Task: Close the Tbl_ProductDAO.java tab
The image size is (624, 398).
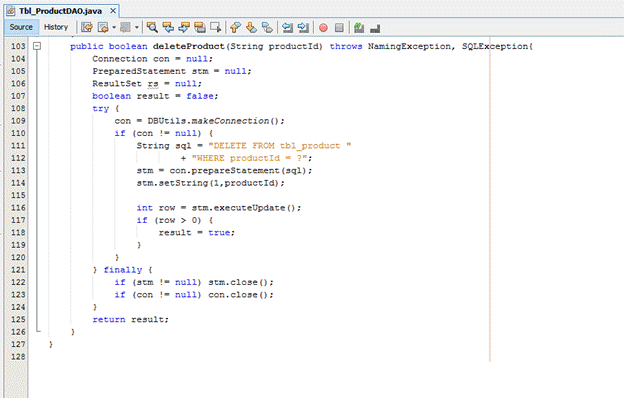Action: pos(113,11)
